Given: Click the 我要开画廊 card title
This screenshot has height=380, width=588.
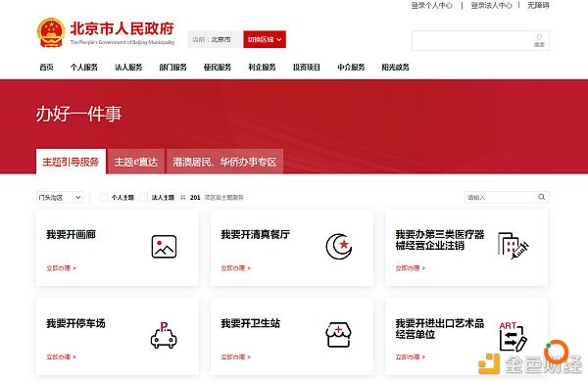Looking at the screenshot, I should (x=71, y=235).
